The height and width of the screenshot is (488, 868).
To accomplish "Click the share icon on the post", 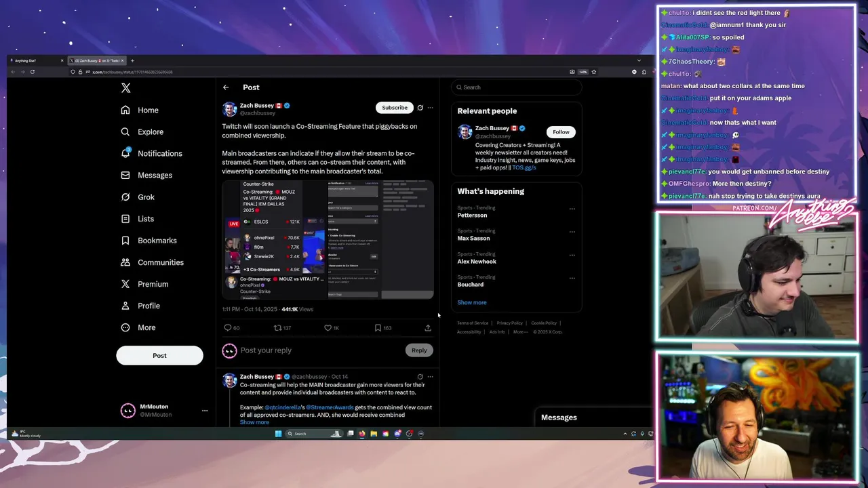I will click(x=428, y=328).
